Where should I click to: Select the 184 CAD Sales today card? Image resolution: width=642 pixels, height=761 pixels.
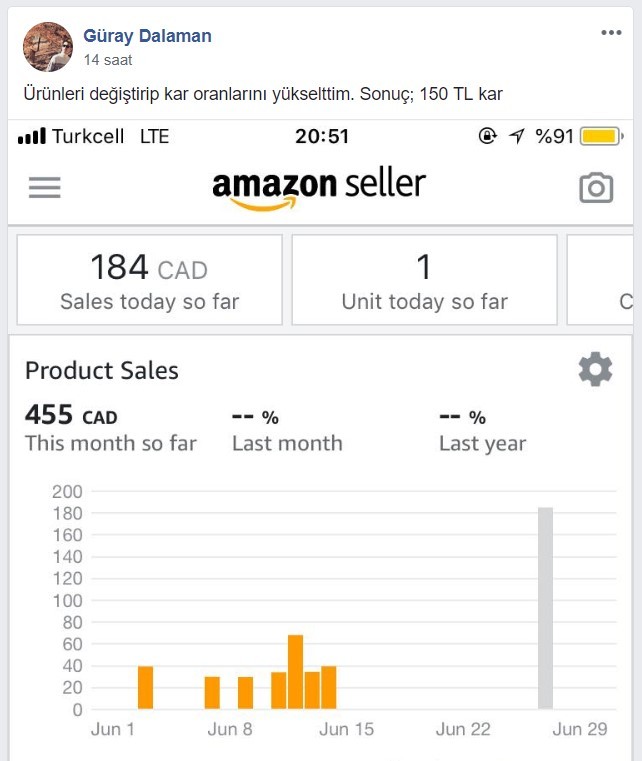149,280
